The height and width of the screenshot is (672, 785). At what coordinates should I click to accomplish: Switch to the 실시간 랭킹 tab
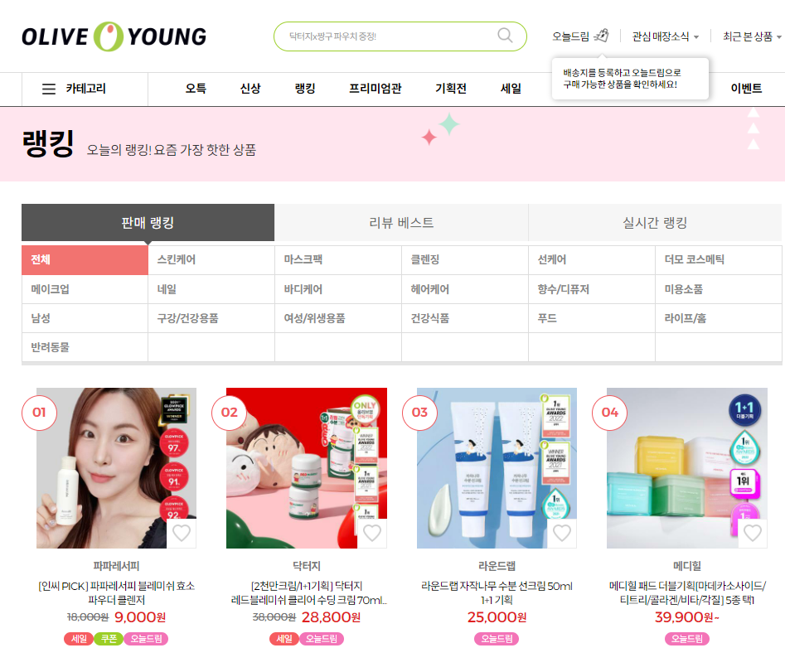pos(655,223)
